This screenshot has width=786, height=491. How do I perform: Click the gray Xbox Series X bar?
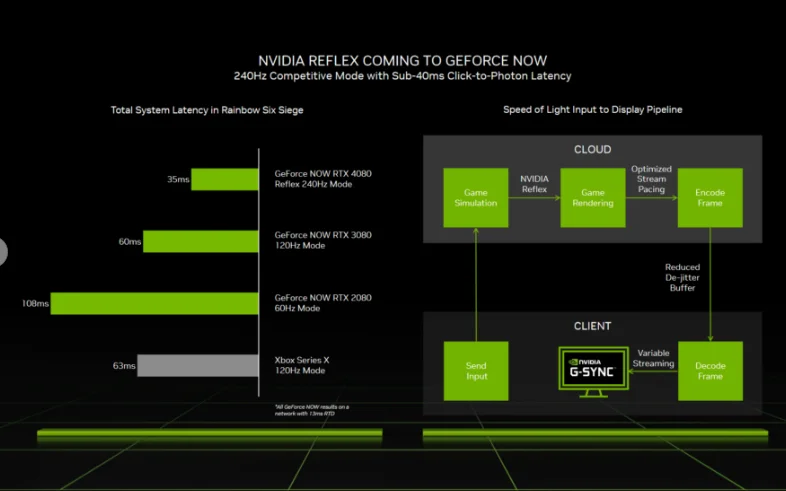click(x=198, y=365)
